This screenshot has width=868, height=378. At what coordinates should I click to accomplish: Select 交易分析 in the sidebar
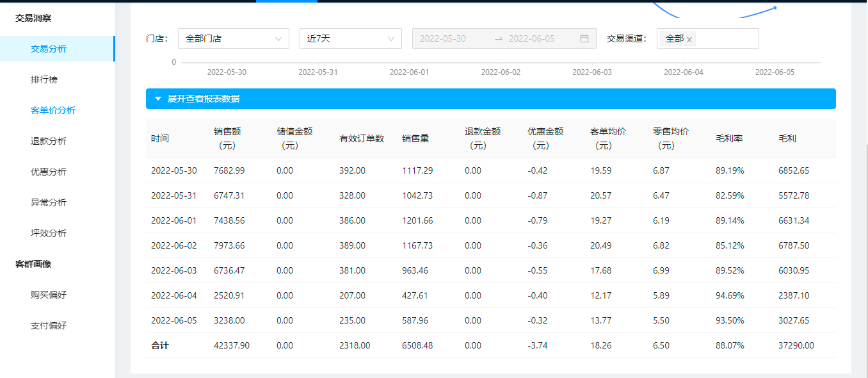point(49,49)
